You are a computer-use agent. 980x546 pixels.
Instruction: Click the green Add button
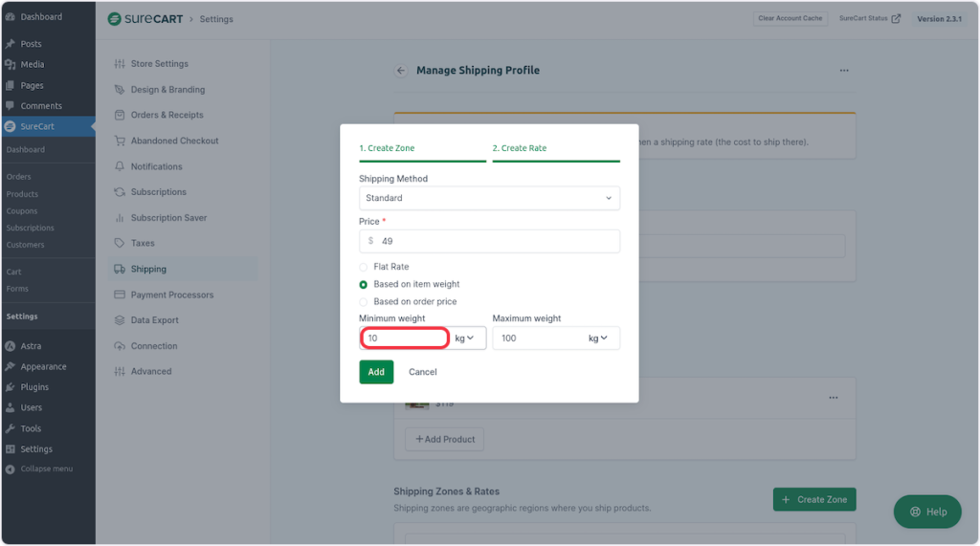click(x=376, y=372)
